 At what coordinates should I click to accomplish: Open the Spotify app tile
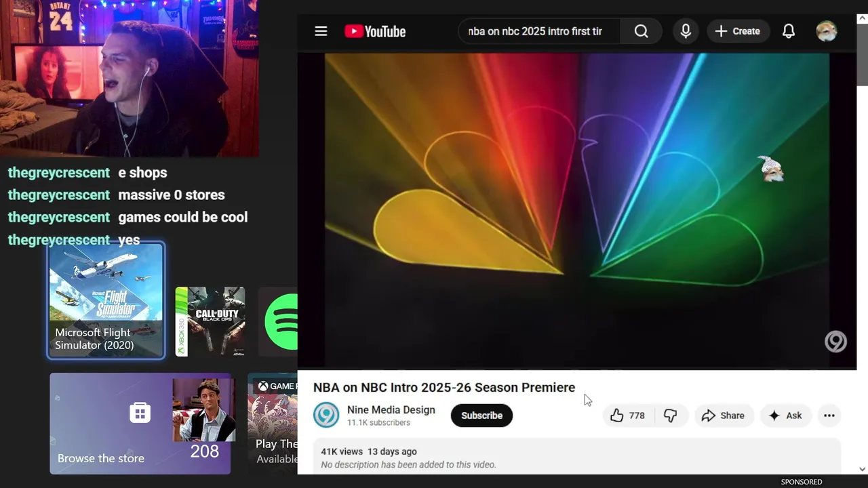click(278, 321)
